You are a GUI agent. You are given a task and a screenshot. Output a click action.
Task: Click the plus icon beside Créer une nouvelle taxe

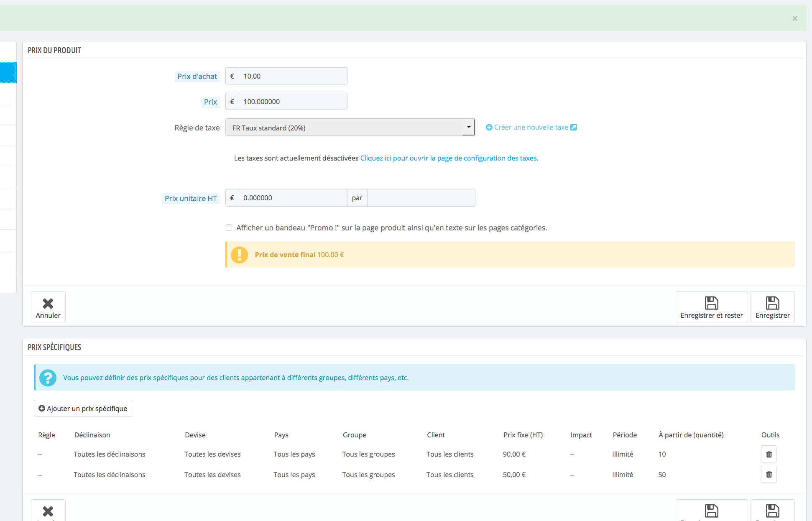click(489, 127)
